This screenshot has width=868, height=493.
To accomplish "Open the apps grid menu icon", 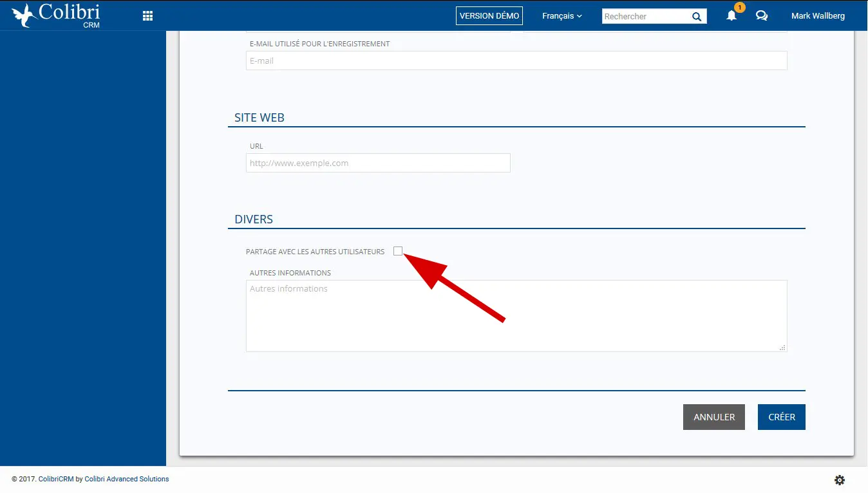I will click(147, 16).
